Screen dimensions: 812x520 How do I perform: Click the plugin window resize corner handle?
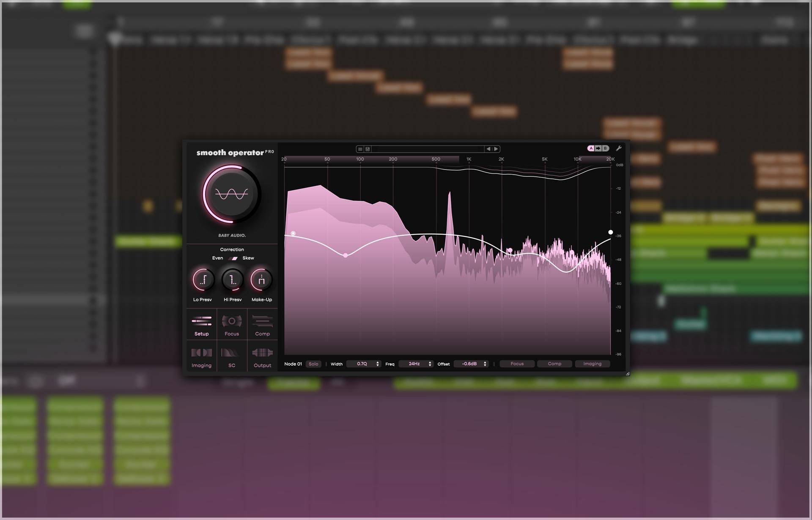(627, 373)
